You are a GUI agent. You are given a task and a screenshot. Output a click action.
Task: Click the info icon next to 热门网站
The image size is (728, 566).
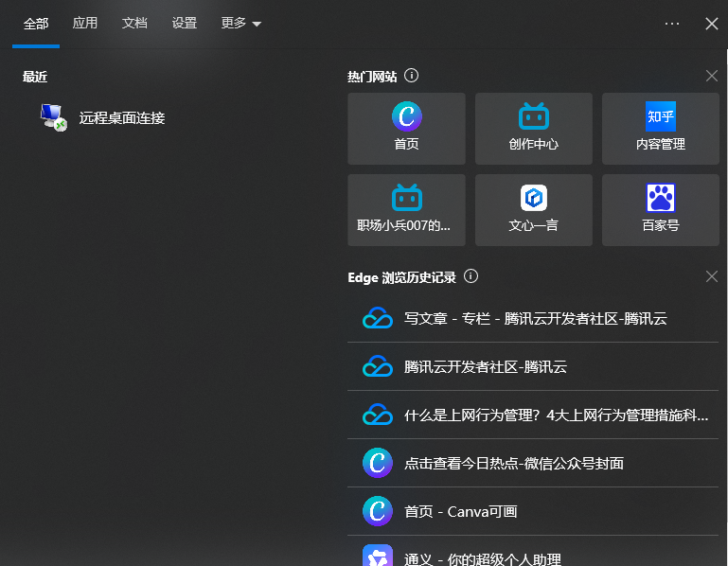click(412, 75)
